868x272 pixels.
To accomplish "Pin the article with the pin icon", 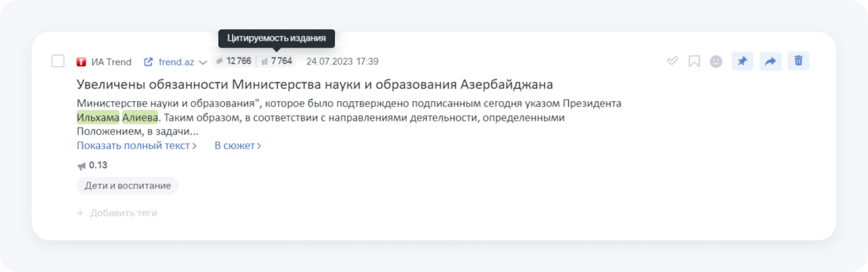I will pyautogui.click(x=742, y=61).
